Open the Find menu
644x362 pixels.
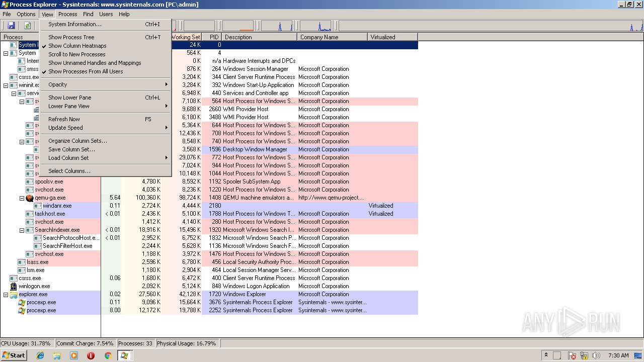pos(88,14)
